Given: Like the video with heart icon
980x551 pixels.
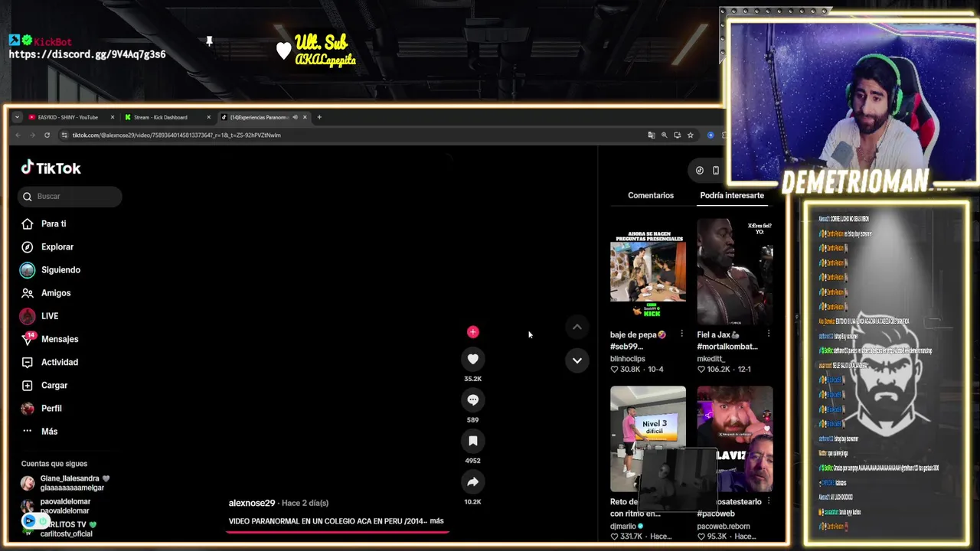Looking at the screenshot, I should (472, 359).
